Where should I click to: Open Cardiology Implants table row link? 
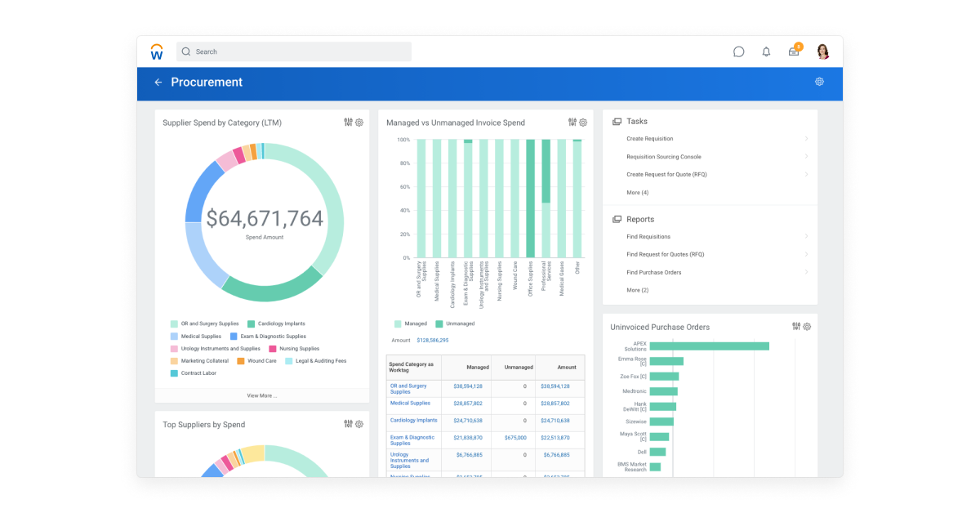[414, 421]
